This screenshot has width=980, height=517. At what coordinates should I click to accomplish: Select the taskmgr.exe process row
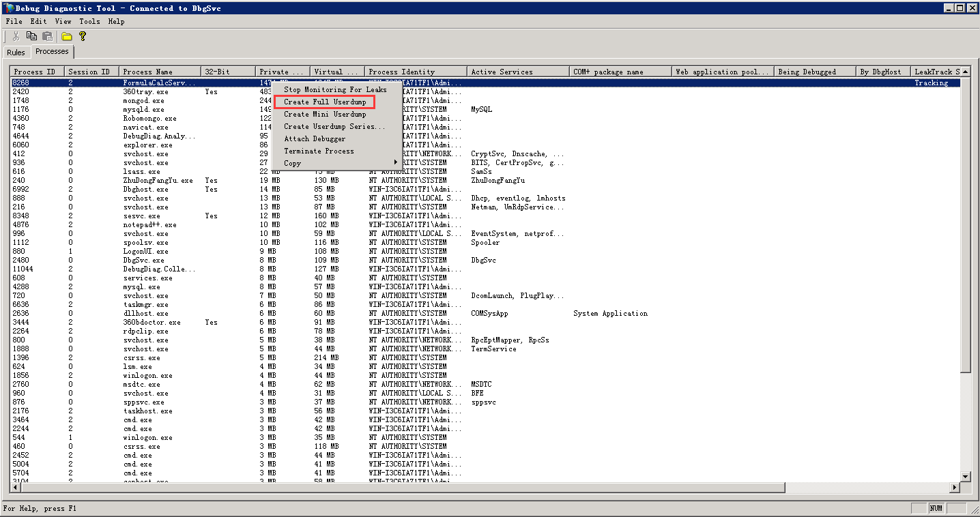485,304
